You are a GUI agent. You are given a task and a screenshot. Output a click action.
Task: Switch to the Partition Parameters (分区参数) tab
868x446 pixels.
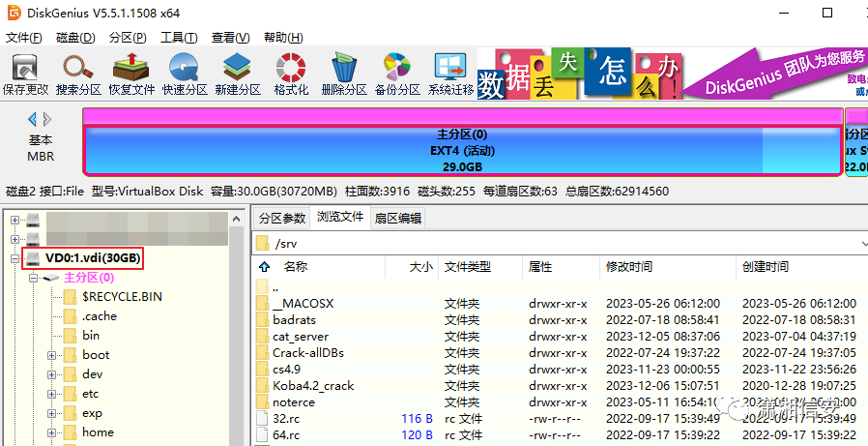click(282, 219)
